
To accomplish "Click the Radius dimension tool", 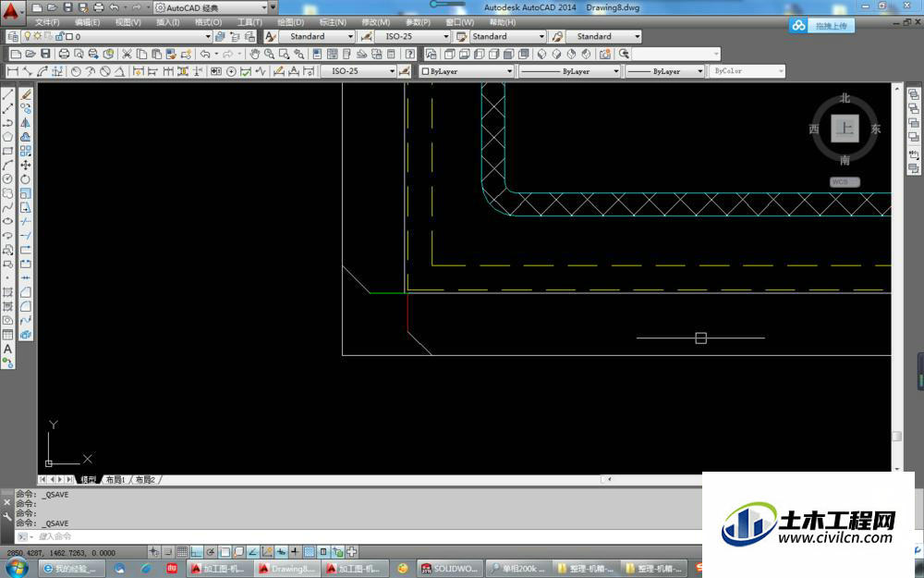I will 76,71.
